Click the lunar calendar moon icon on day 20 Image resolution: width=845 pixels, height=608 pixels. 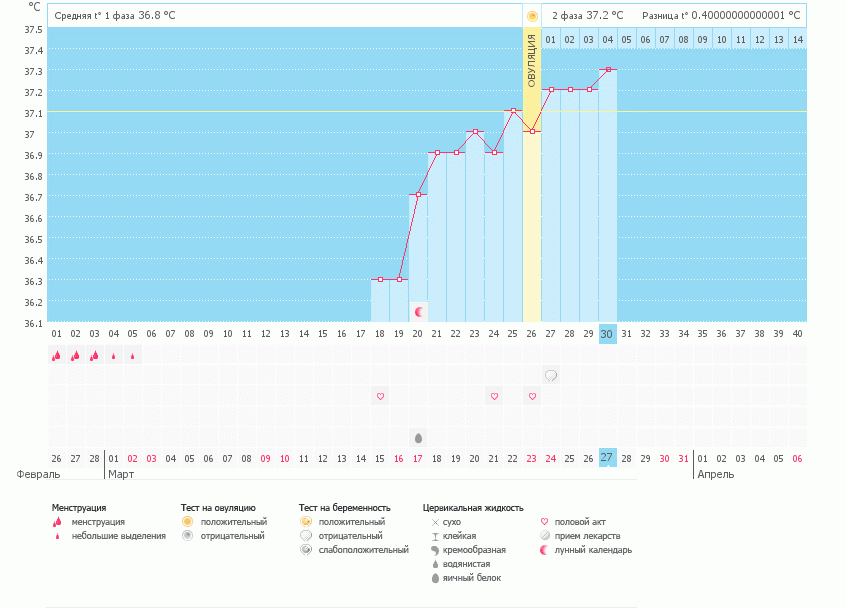click(x=418, y=312)
